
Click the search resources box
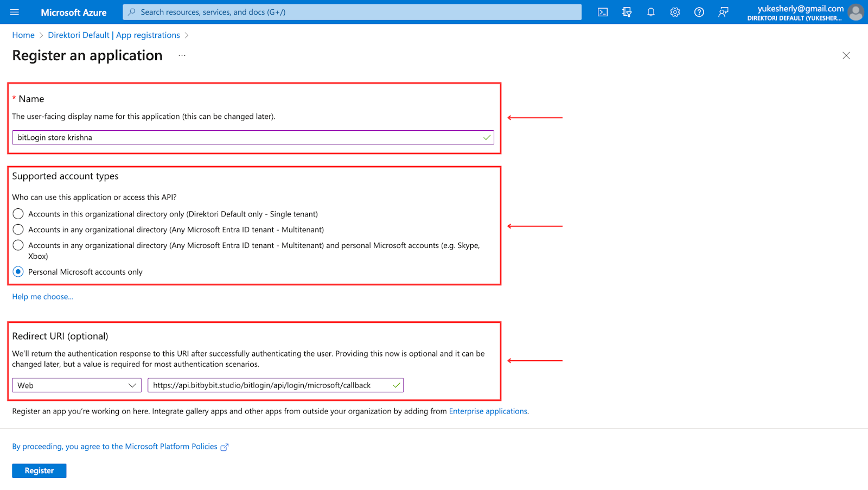coord(352,12)
